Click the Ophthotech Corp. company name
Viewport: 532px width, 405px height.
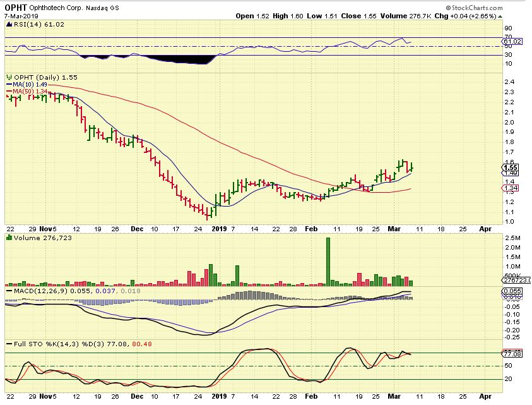56,8
